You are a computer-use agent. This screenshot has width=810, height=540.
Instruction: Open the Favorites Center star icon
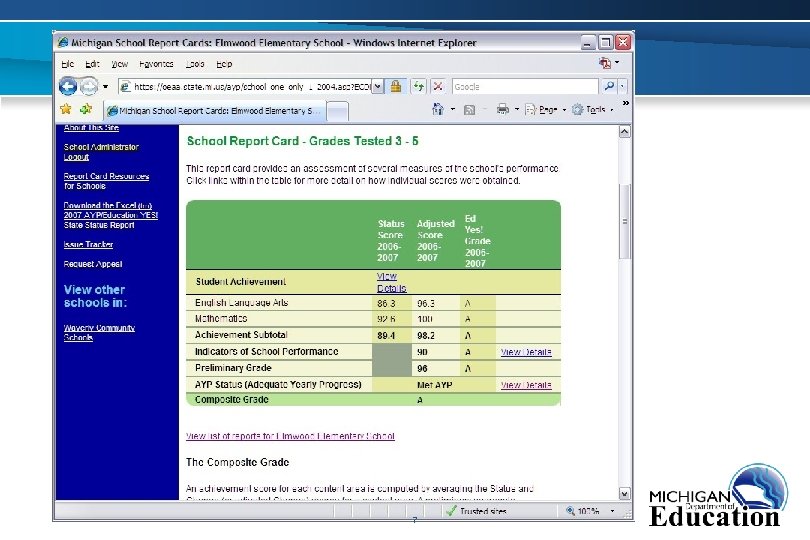tap(66, 109)
